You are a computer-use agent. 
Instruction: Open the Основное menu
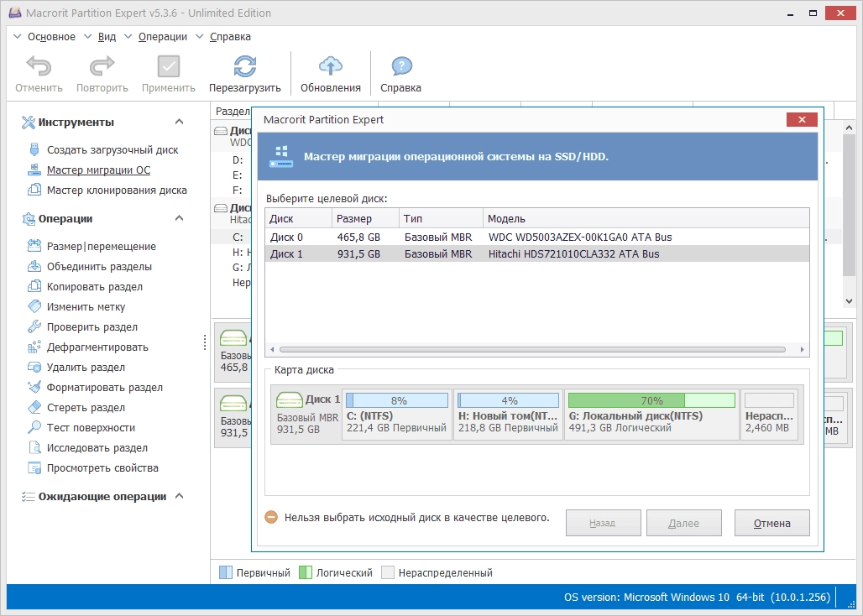[51, 37]
